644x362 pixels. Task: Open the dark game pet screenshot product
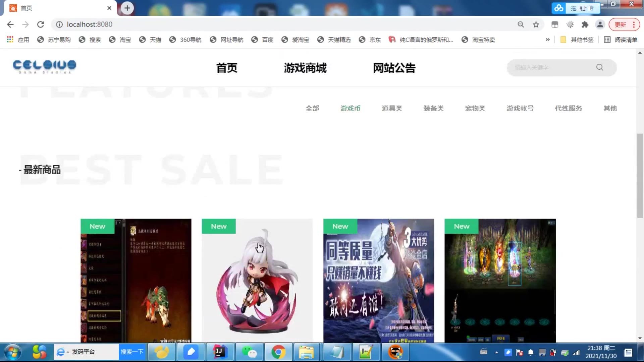click(x=136, y=281)
